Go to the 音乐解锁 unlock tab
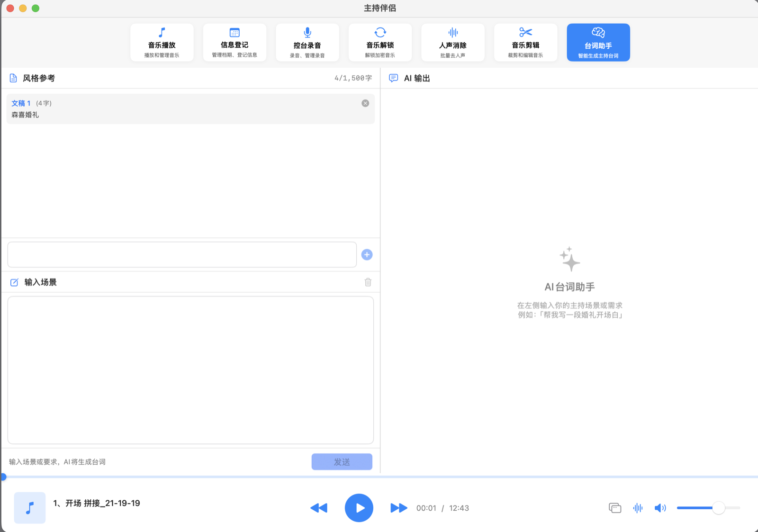The image size is (758, 532). coord(380,43)
